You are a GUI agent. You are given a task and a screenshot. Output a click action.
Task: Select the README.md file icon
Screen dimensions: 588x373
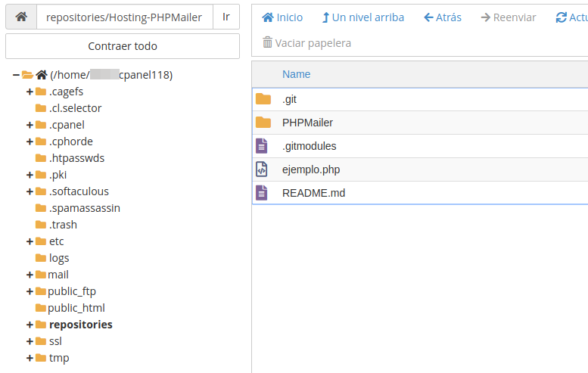tap(262, 193)
